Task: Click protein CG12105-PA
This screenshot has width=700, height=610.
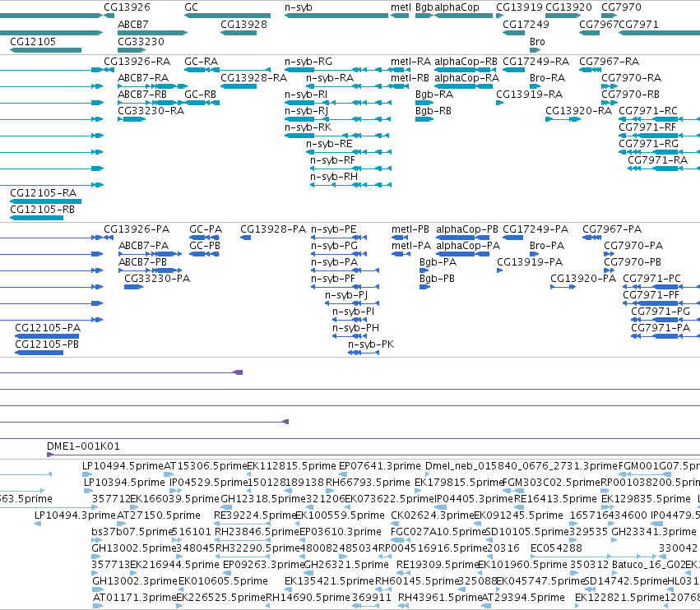Action: (x=47, y=336)
